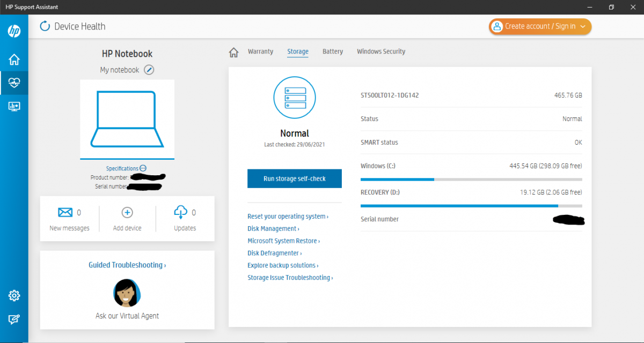Click the account avatar icon
Screen dimensions: 644x343
496,26
